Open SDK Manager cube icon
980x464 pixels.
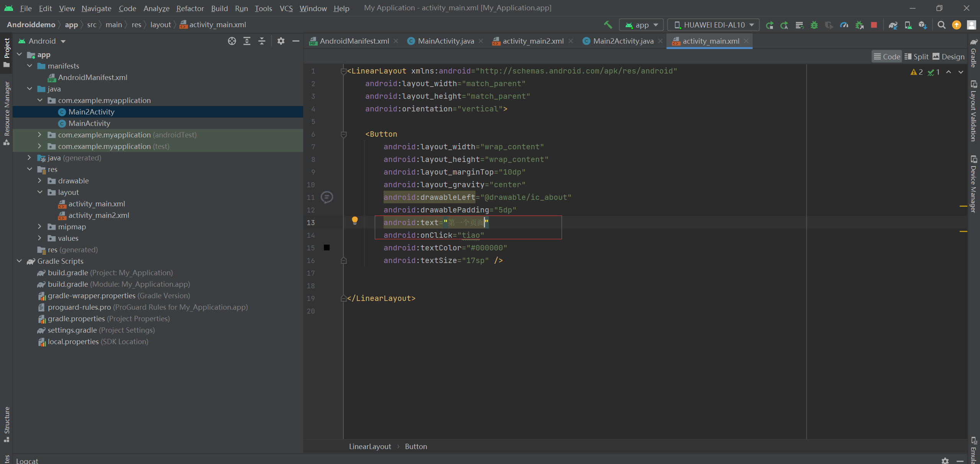click(923, 25)
